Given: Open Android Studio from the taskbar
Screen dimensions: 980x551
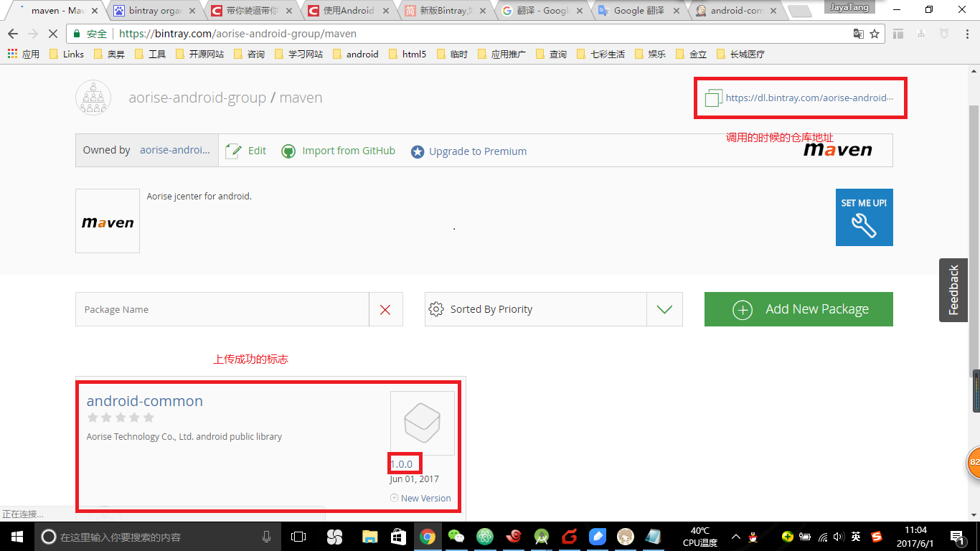Looking at the screenshot, I should pyautogui.click(x=542, y=537).
